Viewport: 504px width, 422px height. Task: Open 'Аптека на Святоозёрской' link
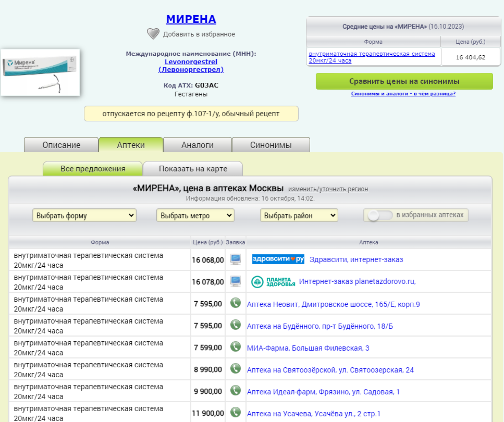pyautogui.click(x=330, y=370)
